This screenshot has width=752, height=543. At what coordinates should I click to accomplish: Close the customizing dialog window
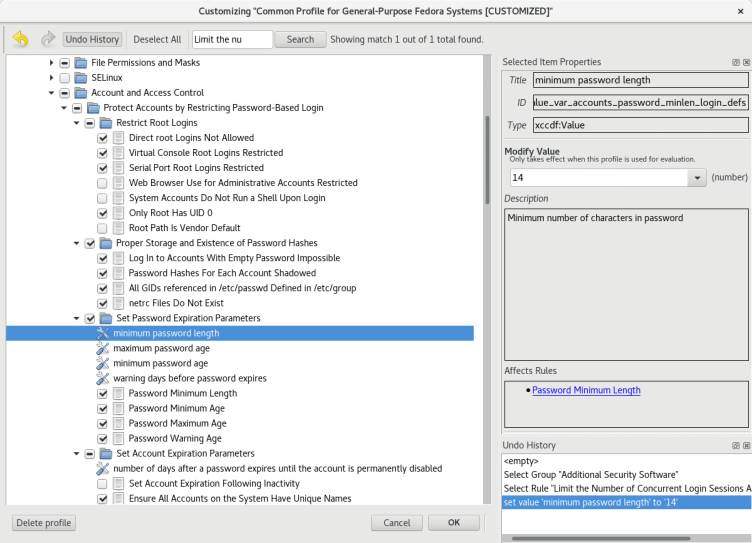pos(740,11)
